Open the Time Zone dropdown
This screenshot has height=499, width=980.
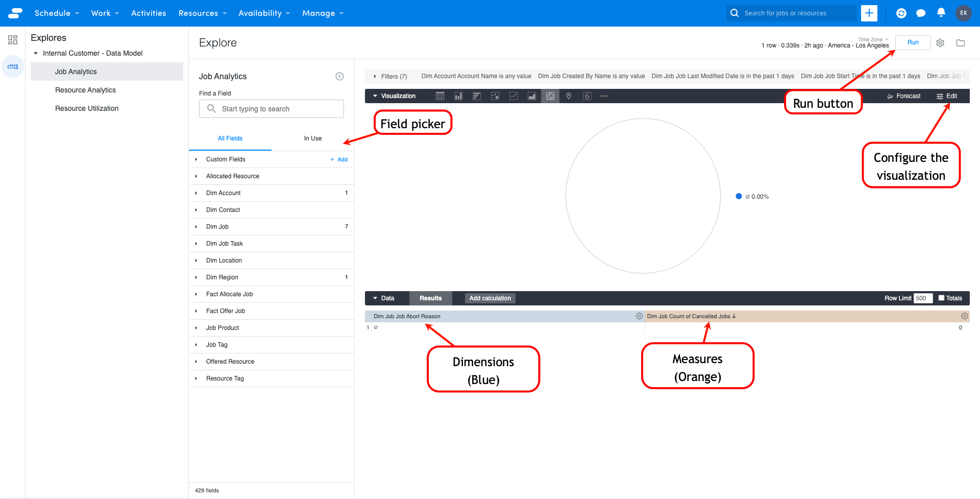(x=873, y=39)
